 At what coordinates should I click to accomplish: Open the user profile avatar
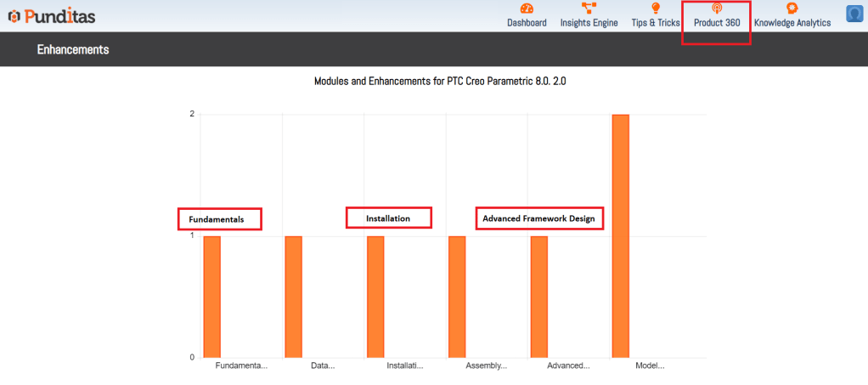tap(854, 14)
